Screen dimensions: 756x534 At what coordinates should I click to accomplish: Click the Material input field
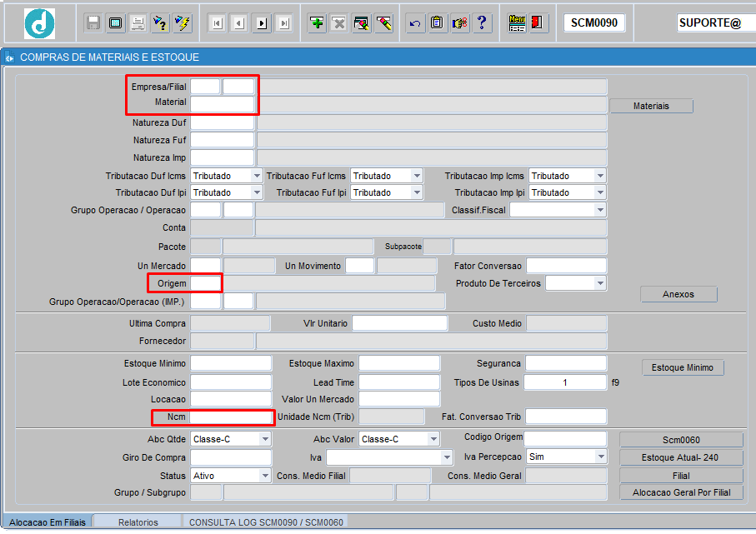[223, 104]
